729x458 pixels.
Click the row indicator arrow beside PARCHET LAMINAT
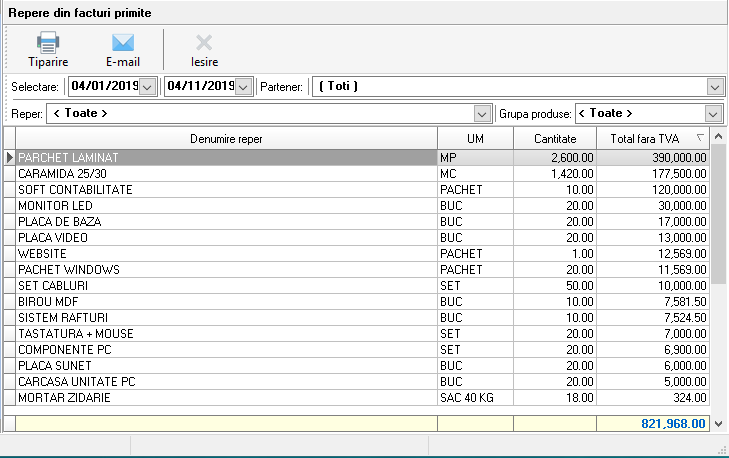pos(10,158)
